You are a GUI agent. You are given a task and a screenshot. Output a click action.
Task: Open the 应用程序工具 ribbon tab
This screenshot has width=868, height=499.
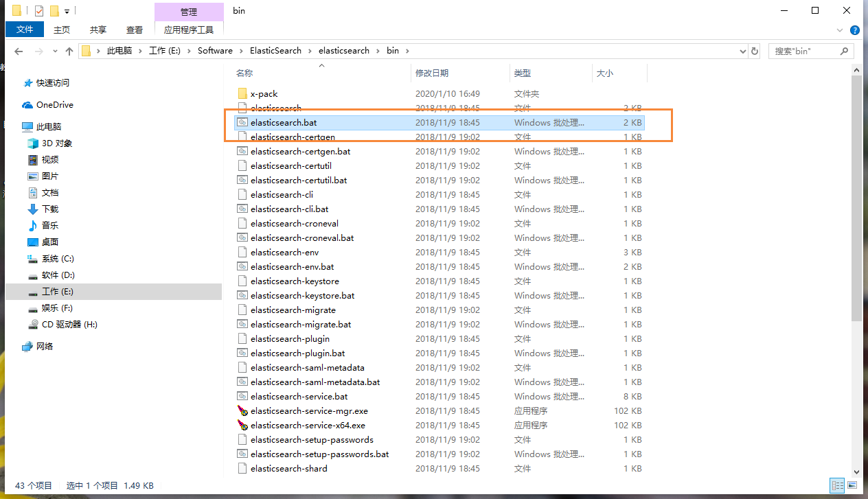point(189,30)
